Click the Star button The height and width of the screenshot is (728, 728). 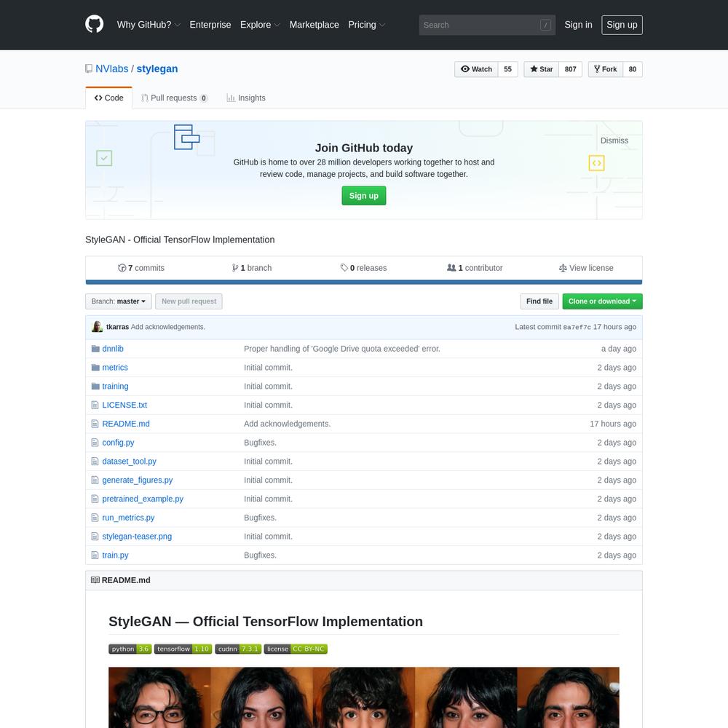[x=542, y=69]
